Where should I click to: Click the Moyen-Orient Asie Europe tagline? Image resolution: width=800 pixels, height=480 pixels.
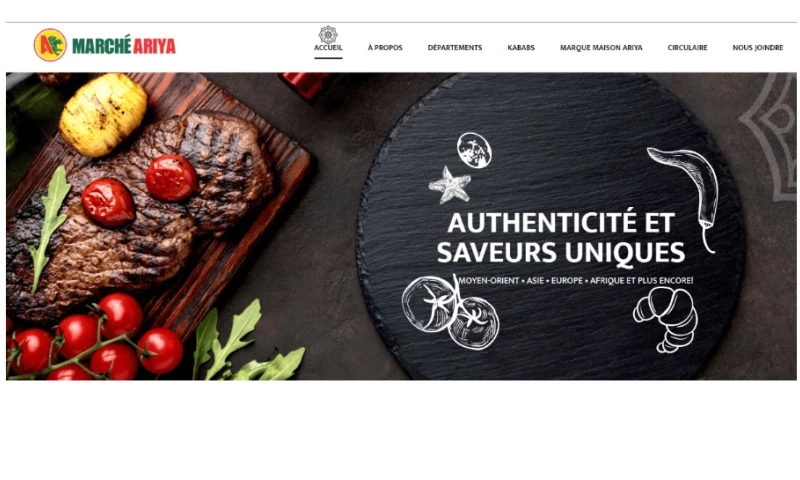click(576, 281)
